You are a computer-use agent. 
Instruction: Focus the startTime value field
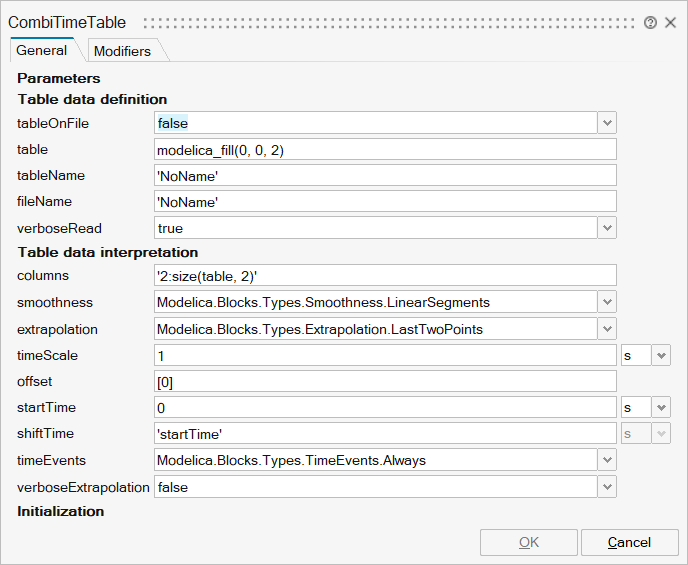pos(385,407)
